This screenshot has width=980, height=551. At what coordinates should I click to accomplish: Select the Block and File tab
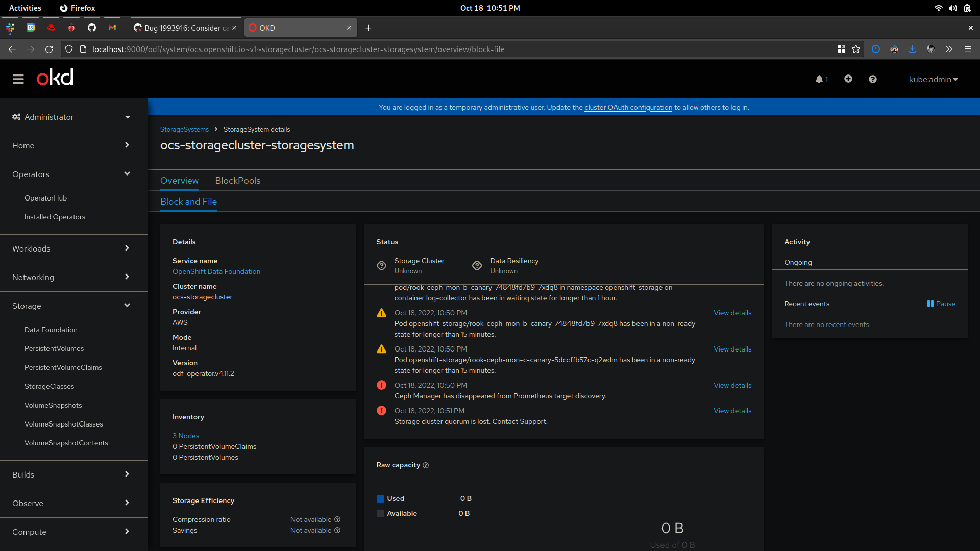(188, 202)
